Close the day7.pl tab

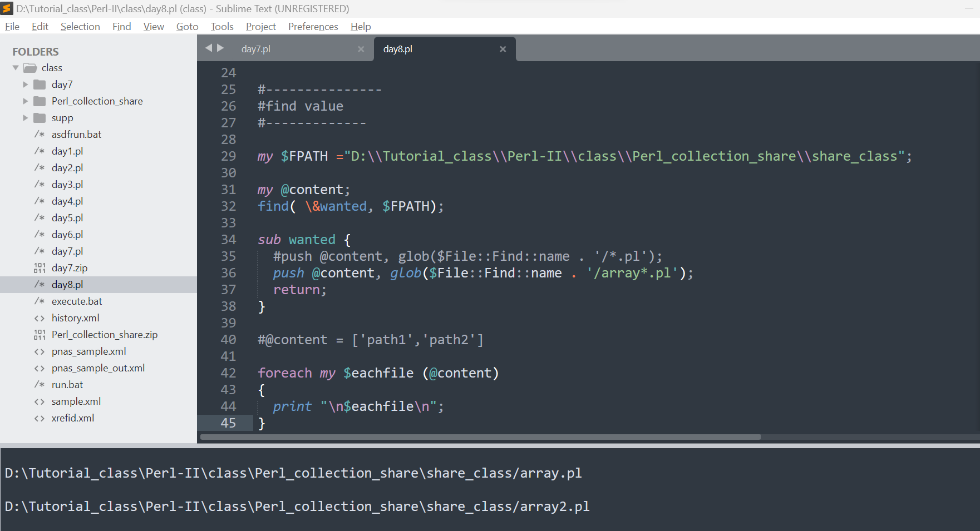(361, 49)
